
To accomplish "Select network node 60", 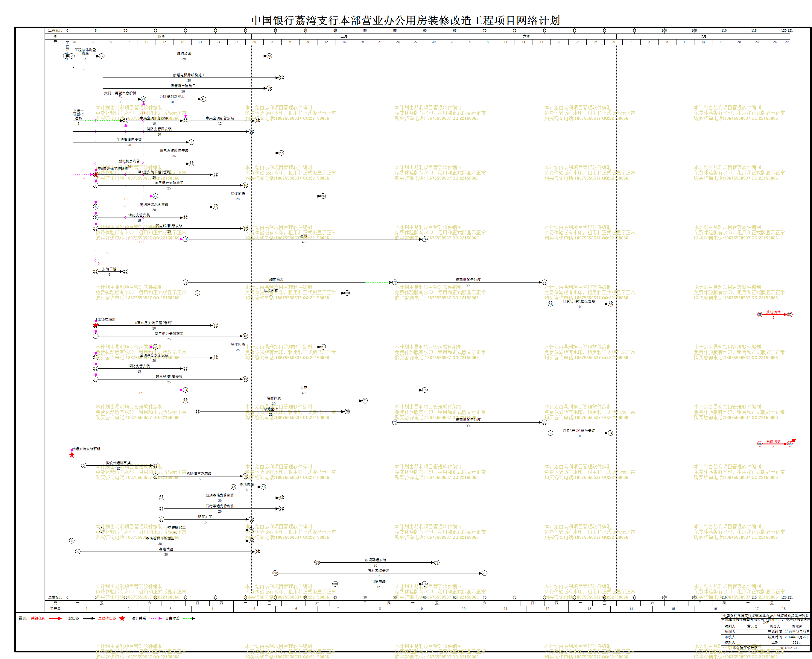I will click(275, 573).
